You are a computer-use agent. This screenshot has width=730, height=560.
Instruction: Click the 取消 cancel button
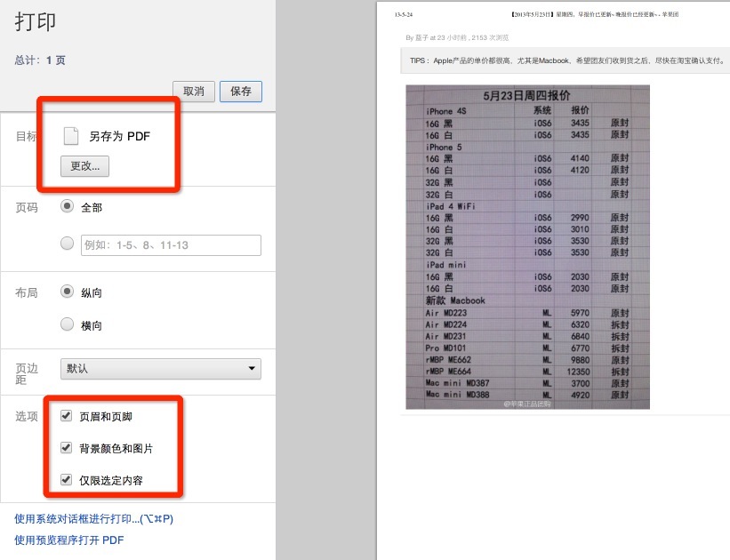pos(194,92)
